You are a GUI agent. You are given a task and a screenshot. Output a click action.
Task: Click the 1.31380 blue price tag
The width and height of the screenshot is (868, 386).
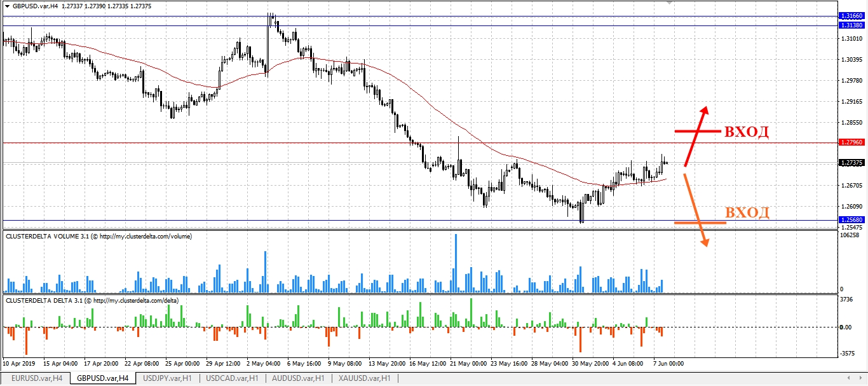point(851,25)
